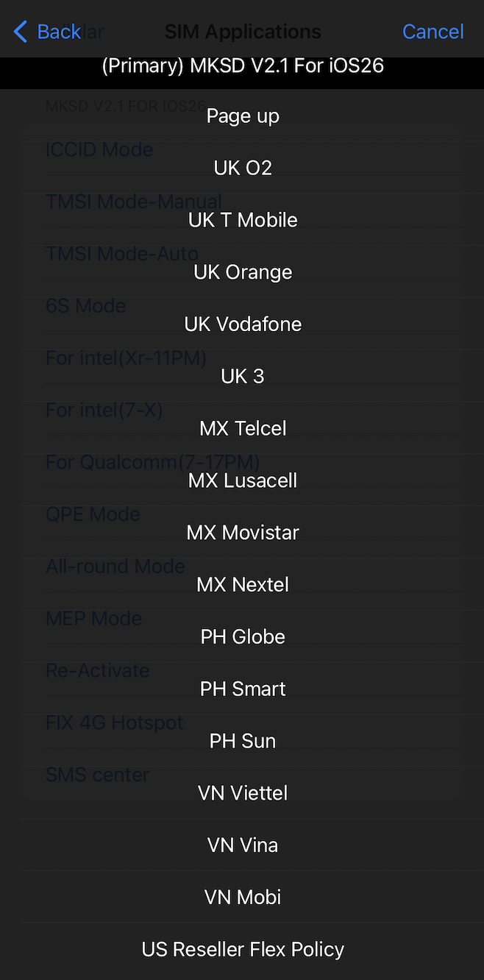Pick MX Movistar from carrier list
484x980 pixels.
point(243,533)
